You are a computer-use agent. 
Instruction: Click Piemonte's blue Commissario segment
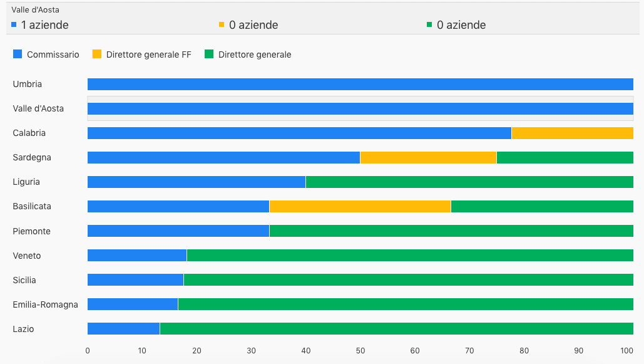point(178,231)
